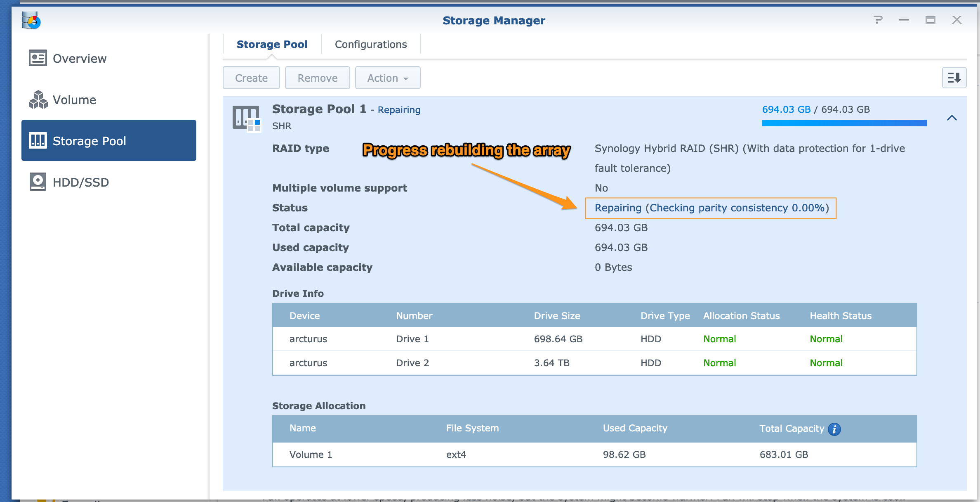Click the HDD/SSD drive icon

point(38,182)
